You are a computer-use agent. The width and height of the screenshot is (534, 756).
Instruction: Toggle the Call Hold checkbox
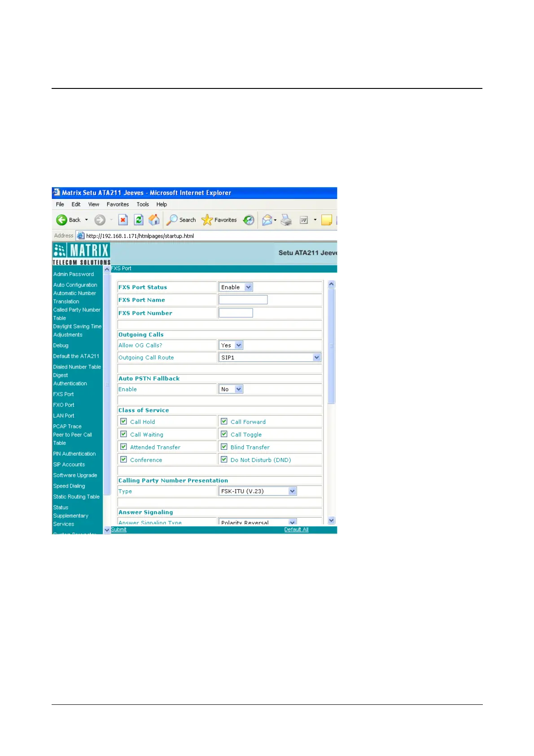pyautogui.click(x=123, y=422)
